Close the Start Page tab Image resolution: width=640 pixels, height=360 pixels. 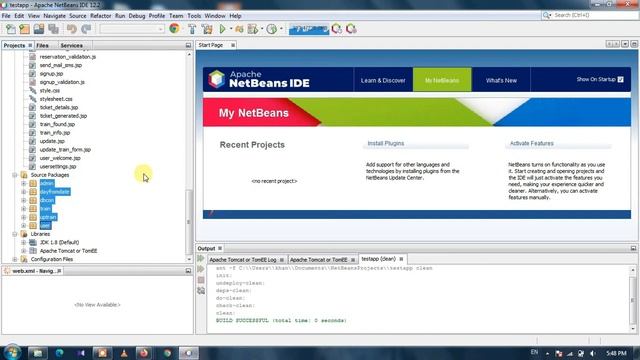[x=233, y=45]
